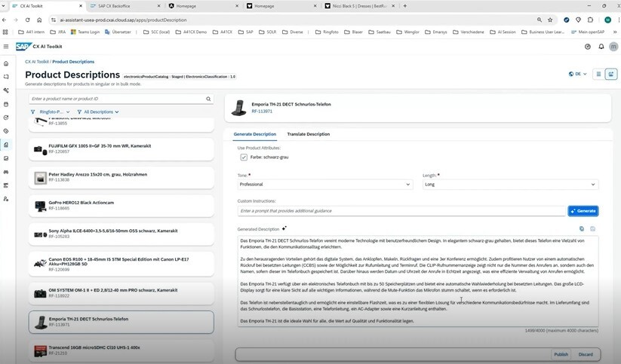Screen dimensions: 621x364
Task: Copy generated description with copy icon
Action: [x=582, y=228]
